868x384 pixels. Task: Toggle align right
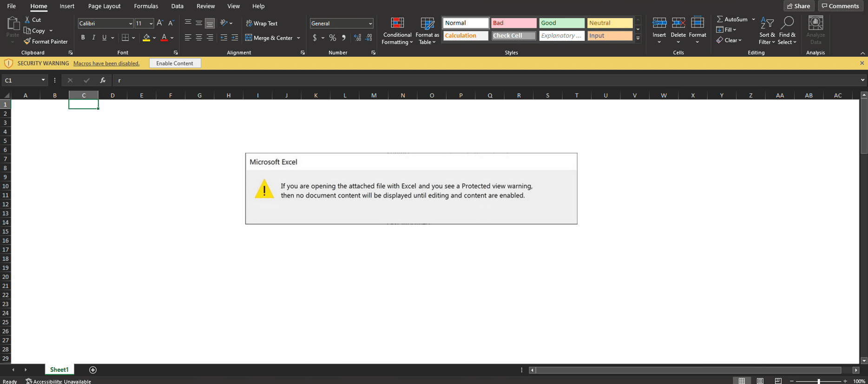(x=210, y=38)
